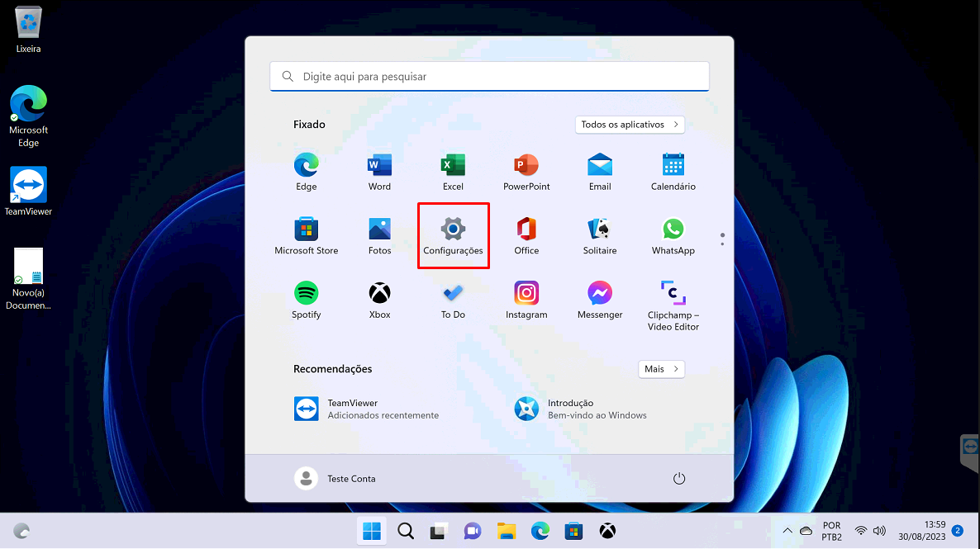Viewport: 980px width, 549px height.
Task: Launch the Office app
Action: pyautogui.click(x=526, y=236)
